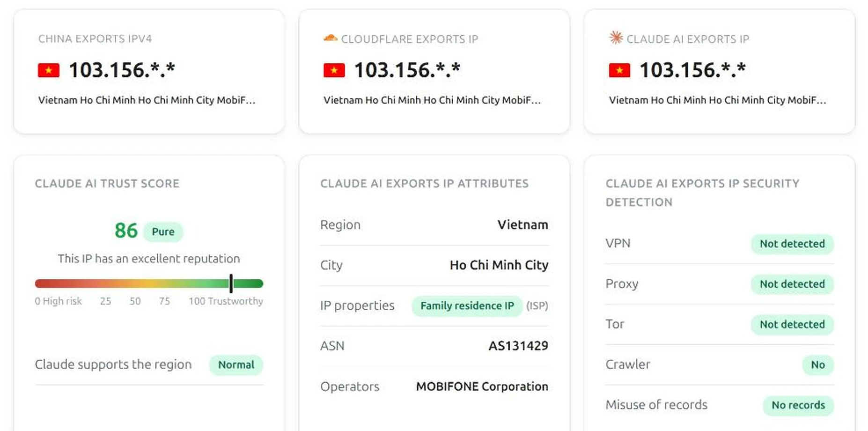Image resolution: width=868 pixels, height=431 pixels.
Task: Click Claude AI Exports IP Security Detection heading
Action: (702, 193)
